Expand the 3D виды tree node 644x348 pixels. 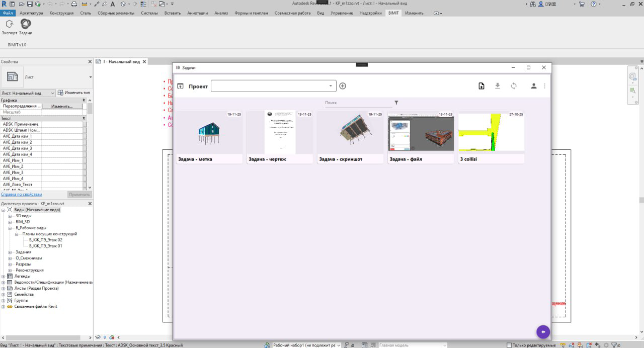[10, 216]
